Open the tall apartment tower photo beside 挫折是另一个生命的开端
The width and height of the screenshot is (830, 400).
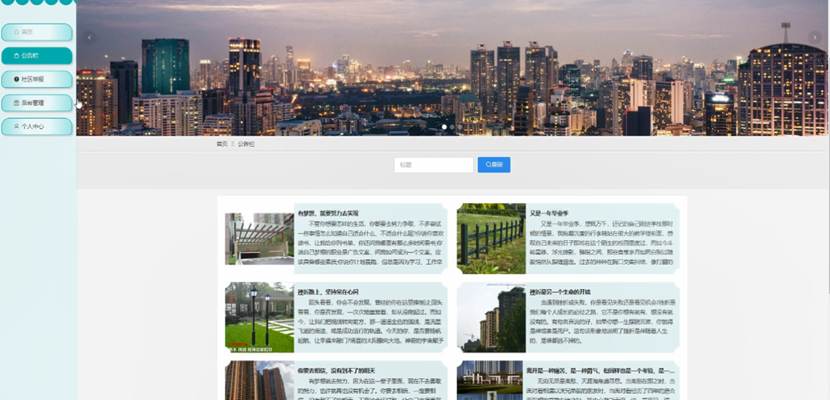(491, 317)
